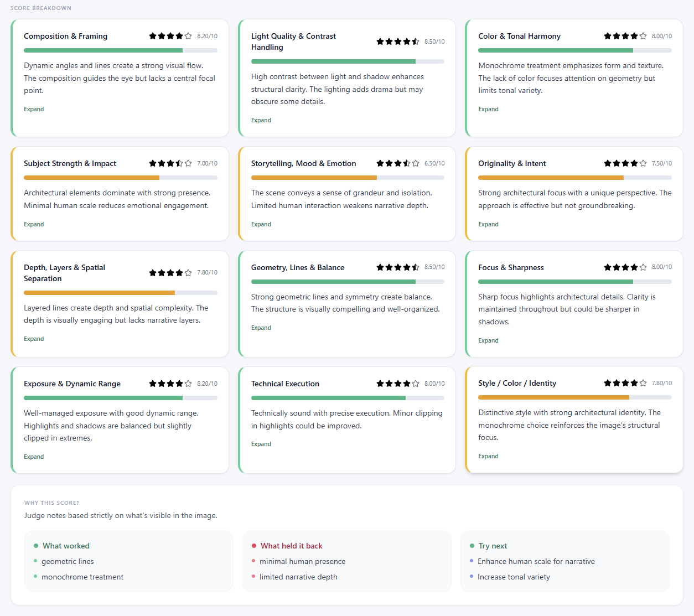Screen dimensions: 694x616
Task: Click the 6.50/10 score
Action: pyautogui.click(x=434, y=163)
